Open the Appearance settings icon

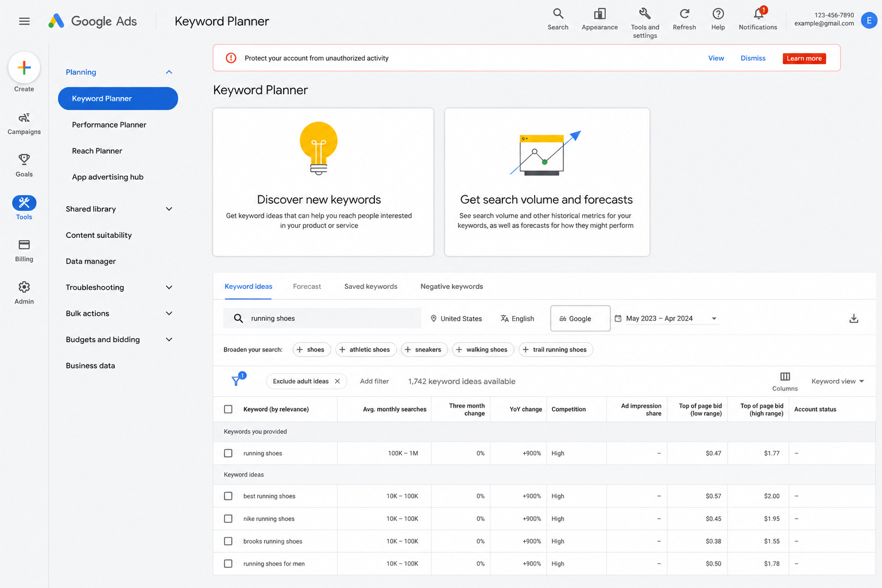[599, 19]
